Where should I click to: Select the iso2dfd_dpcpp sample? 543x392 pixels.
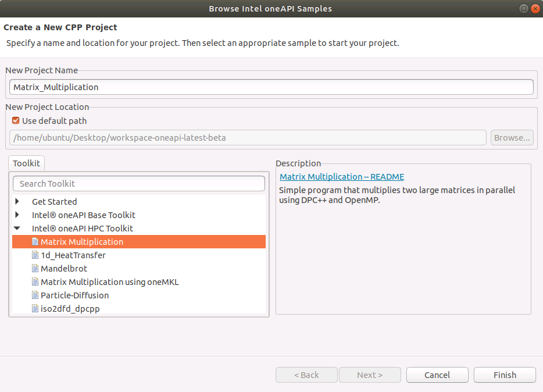(x=70, y=309)
